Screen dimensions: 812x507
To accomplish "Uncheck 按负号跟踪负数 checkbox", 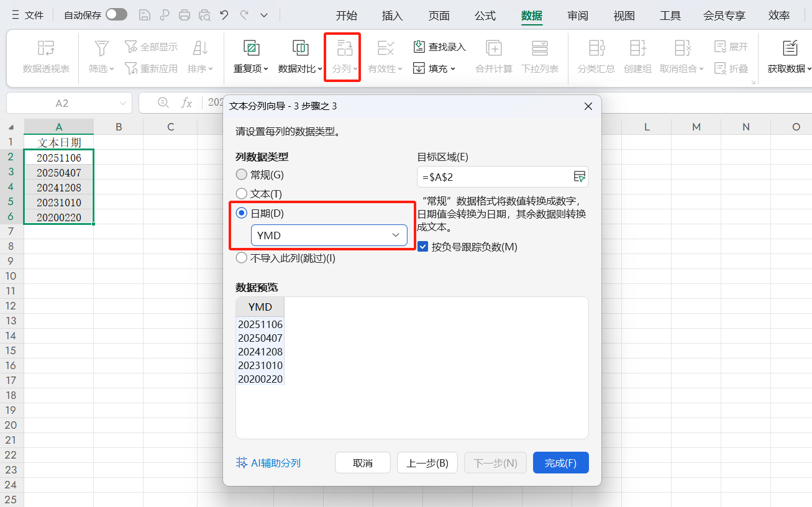I will (x=422, y=246).
